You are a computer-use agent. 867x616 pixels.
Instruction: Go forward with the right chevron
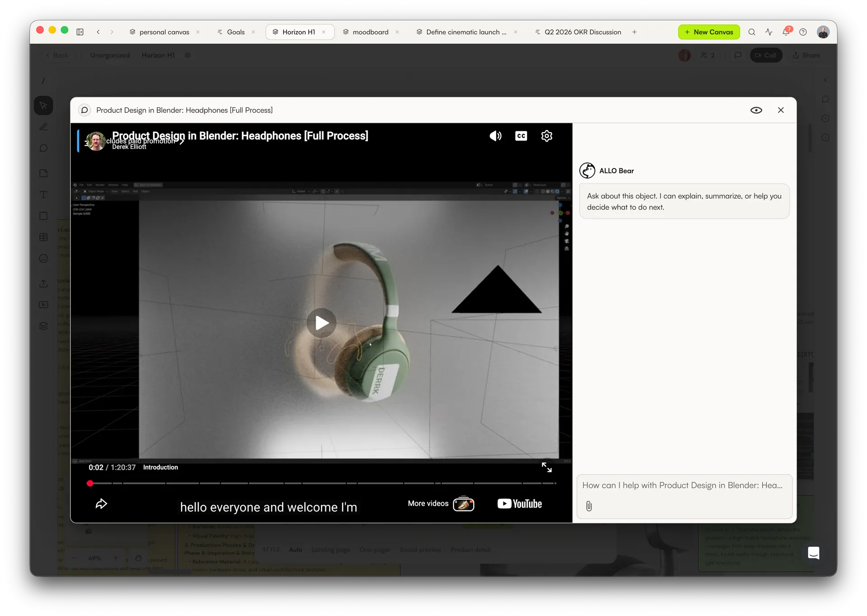[x=112, y=32]
